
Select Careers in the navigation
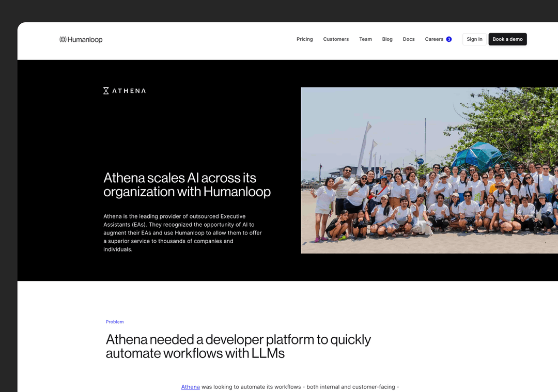434,39
